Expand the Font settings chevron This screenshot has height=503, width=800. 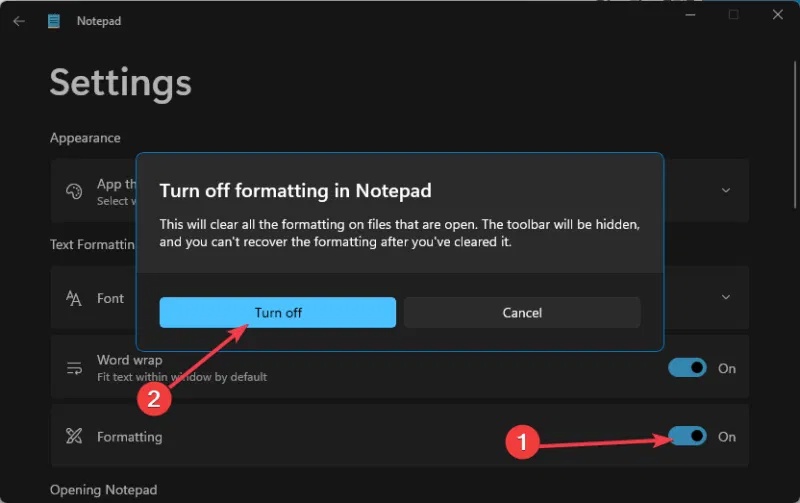pyautogui.click(x=726, y=297)
